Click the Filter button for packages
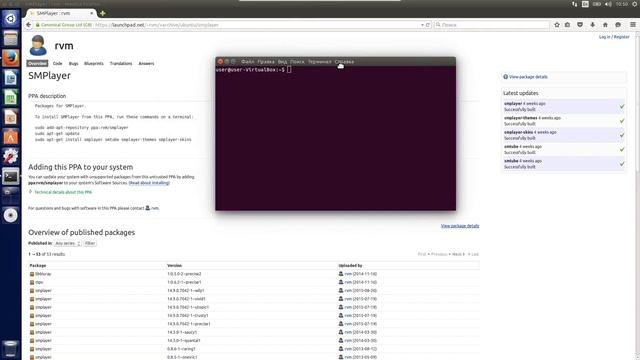The width and height of the screenshot is (640, 360). 90,243
